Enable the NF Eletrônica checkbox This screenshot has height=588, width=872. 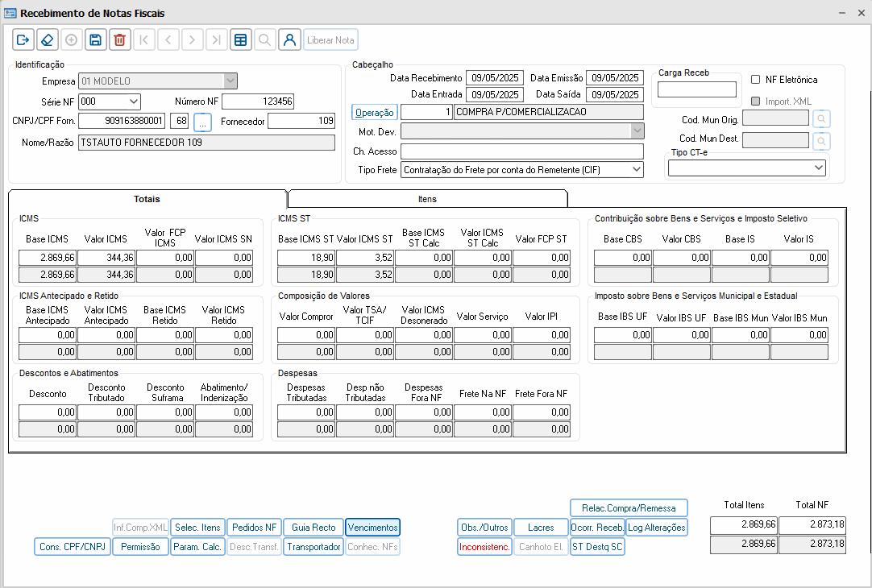pos(756,80)
